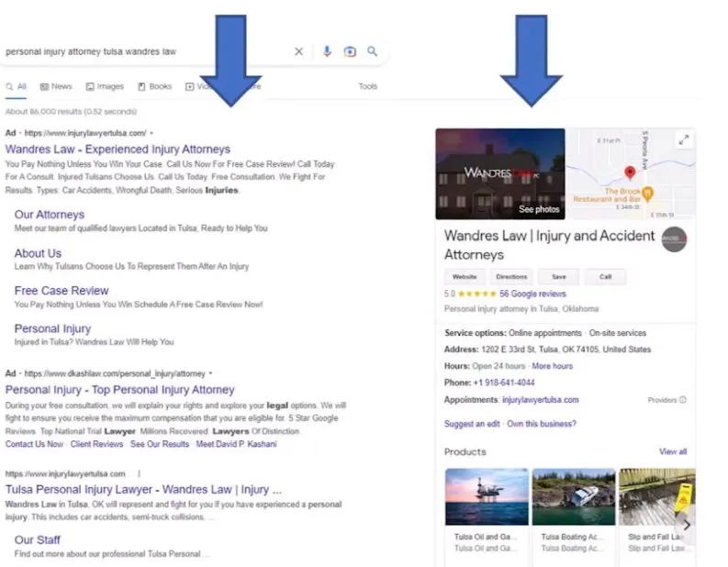
Task: Click the See Our Results link
Action: coord(159,444)
